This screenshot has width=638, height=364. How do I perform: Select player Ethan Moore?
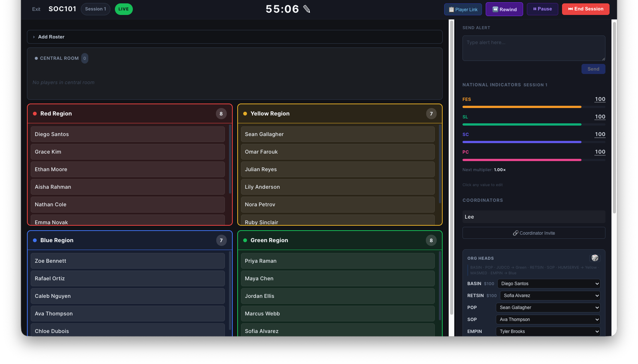tap(128, 169)
